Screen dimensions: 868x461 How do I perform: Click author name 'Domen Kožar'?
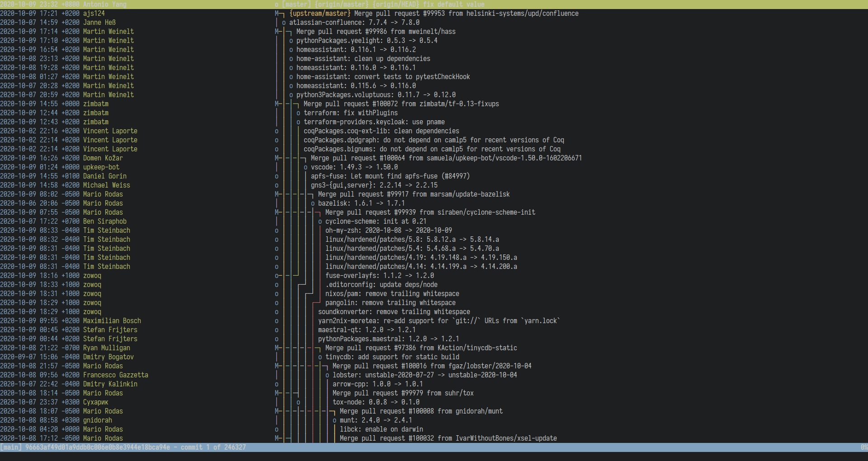tap(103, 158)
